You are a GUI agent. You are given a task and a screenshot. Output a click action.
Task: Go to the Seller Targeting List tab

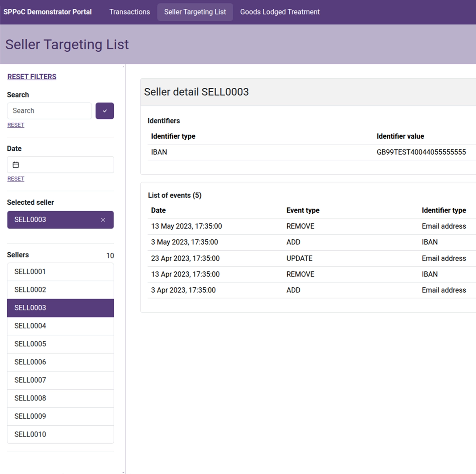(195, 12)
